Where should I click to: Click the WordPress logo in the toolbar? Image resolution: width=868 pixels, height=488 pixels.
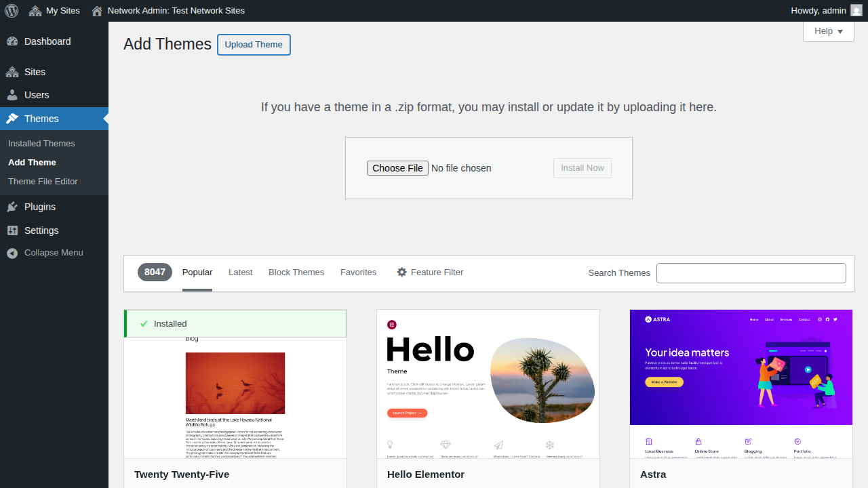pos(11,10)
